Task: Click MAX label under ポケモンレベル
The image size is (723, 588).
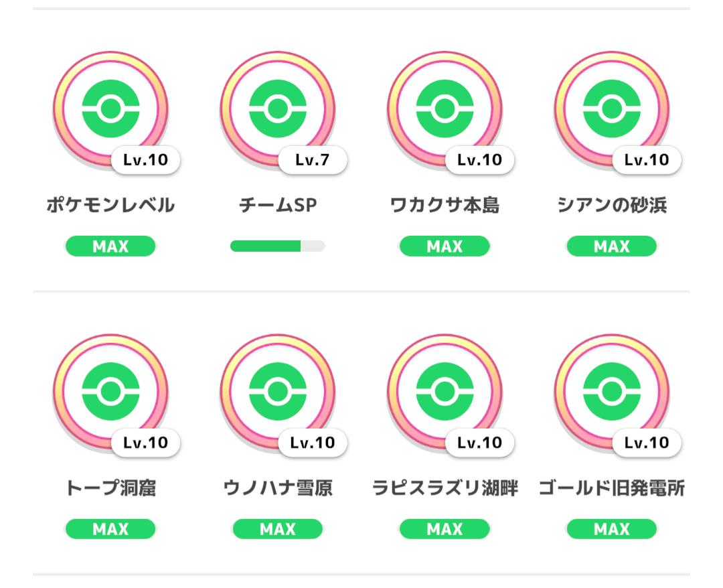Action: (110, 246)
